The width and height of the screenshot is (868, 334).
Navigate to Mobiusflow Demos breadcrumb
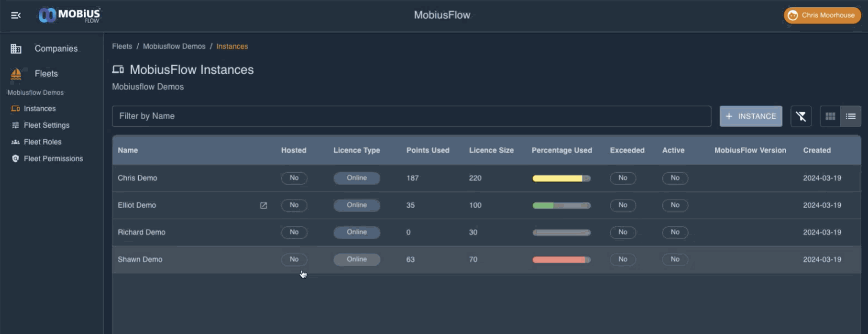pos(174,46)
